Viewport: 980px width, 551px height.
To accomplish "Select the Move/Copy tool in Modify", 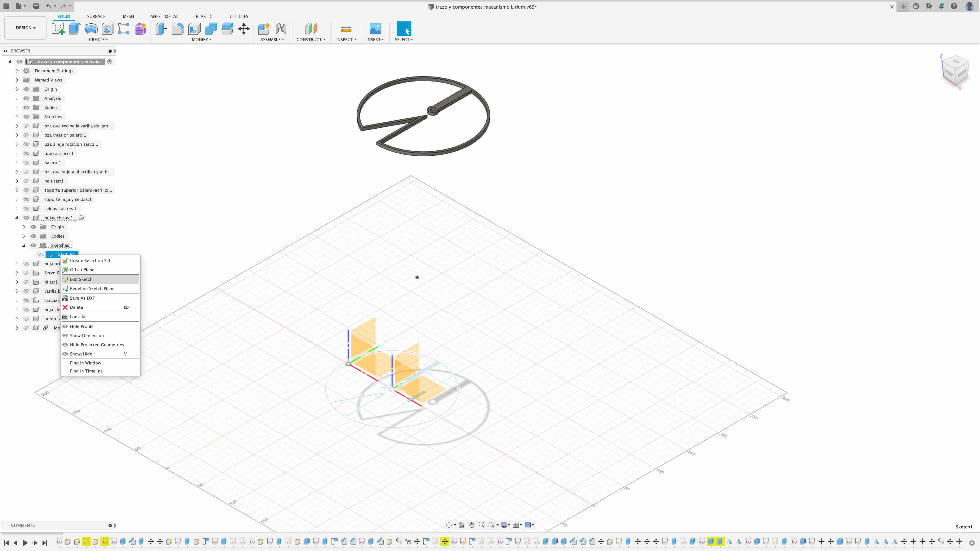I will click(x=243, y=29).
